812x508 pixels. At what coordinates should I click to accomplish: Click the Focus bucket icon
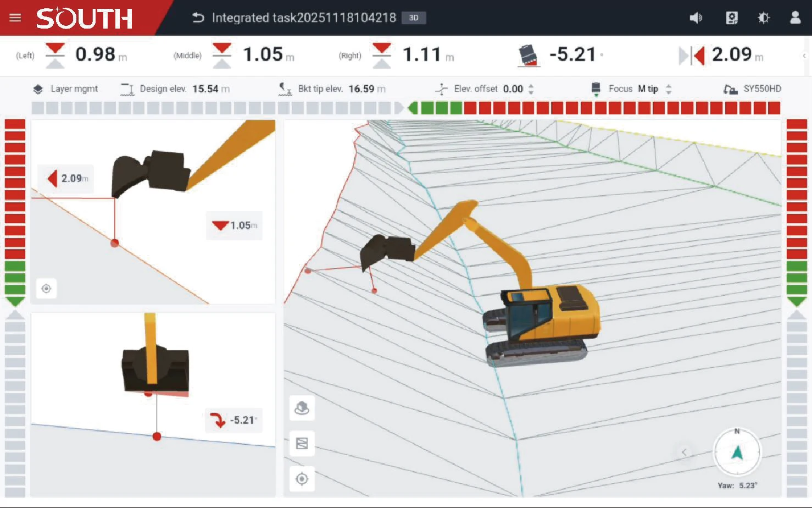click(596, 89)
